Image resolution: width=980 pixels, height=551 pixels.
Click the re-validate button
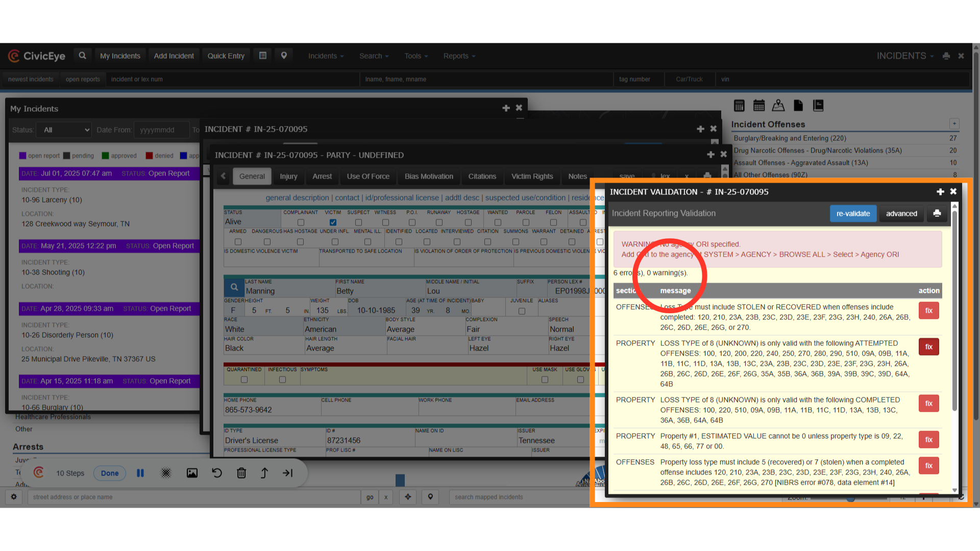(x=853, y=213)
